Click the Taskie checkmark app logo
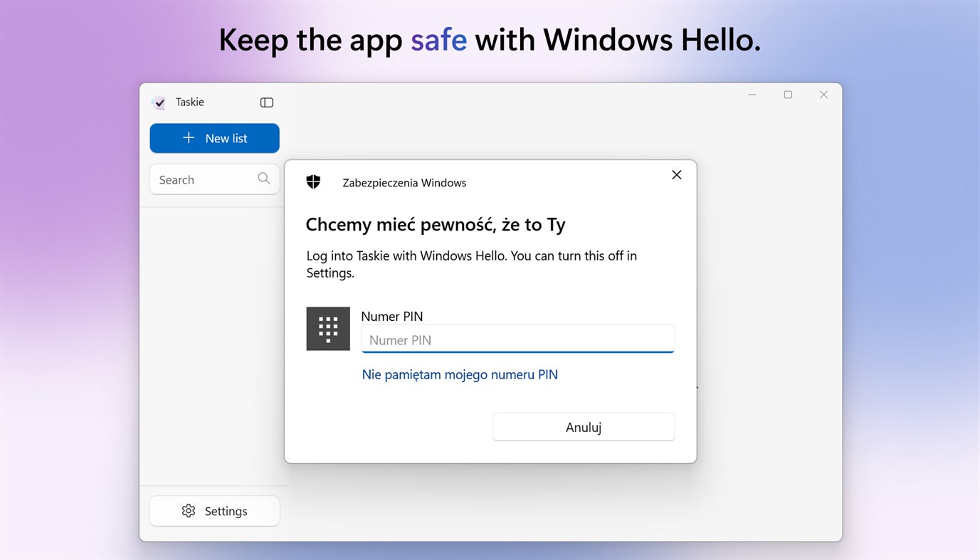Screen dimensions: 980x560 pyautogui.click(x=158, y=102)
